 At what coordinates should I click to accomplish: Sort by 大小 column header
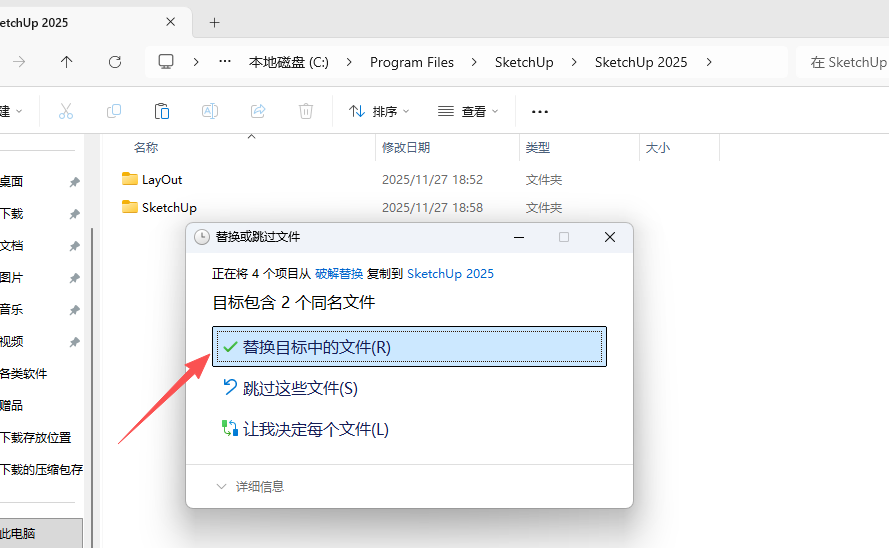658,148
